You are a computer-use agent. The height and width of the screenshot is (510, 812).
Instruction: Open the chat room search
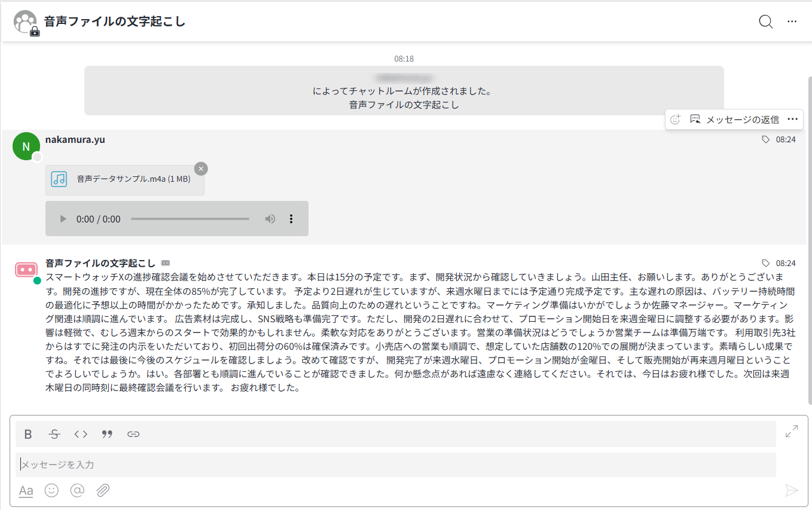(765, 22)
